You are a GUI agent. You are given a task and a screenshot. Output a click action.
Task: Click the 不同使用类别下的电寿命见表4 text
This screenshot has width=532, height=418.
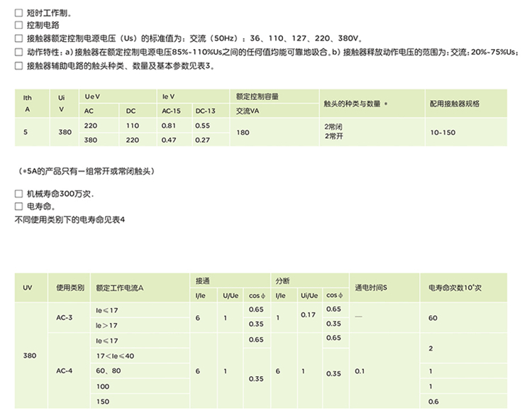coord(70,220)
